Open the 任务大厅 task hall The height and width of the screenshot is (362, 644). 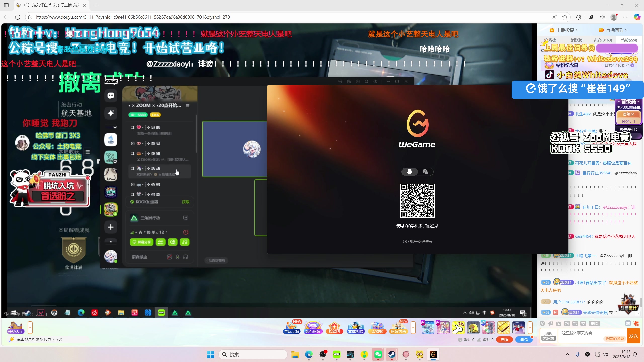pos(15,328)
